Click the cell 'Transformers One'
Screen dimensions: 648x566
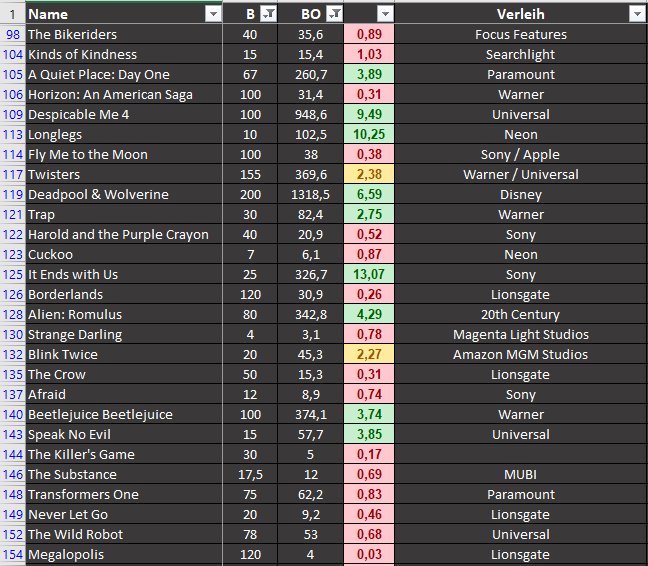pyautogui.click(x=124, y=494)
